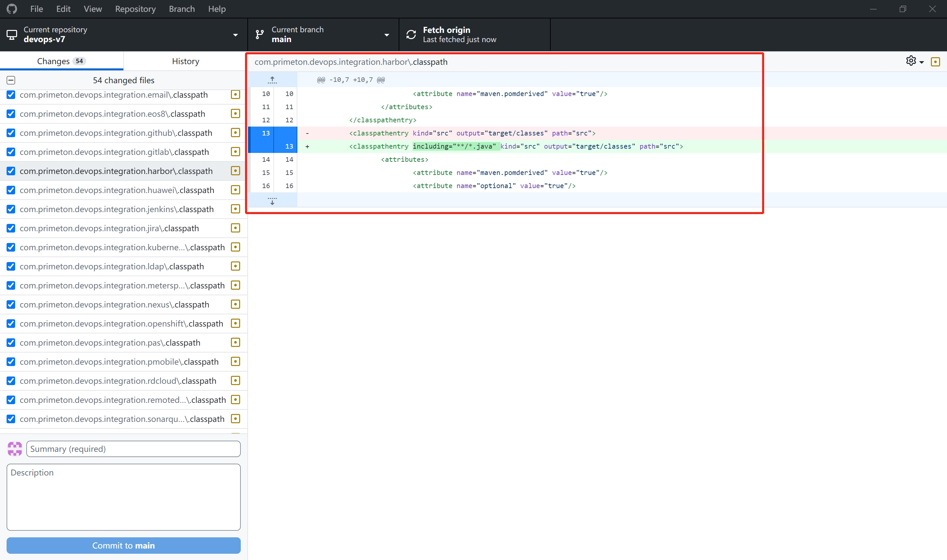Click the sync icon on Fetch origin
The height and width of the screenshot is (560, 947).
[411, 34]
